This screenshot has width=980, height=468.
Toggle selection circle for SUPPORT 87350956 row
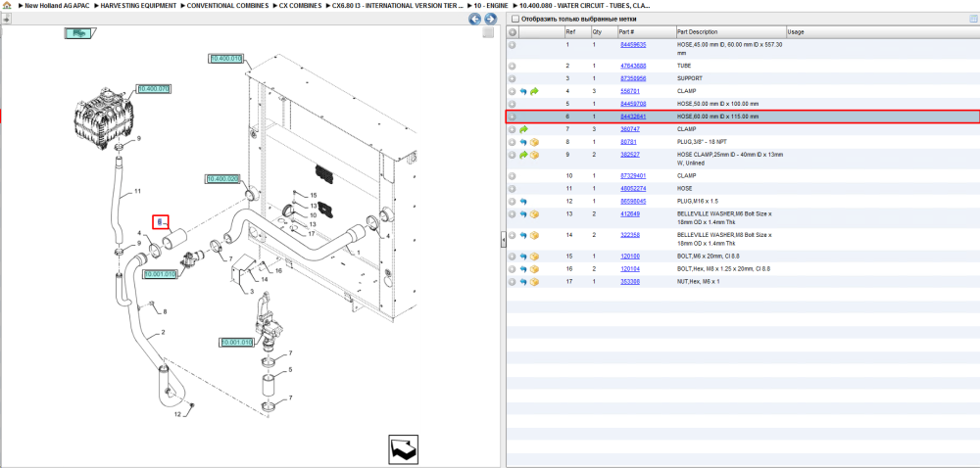pos(512,78)
